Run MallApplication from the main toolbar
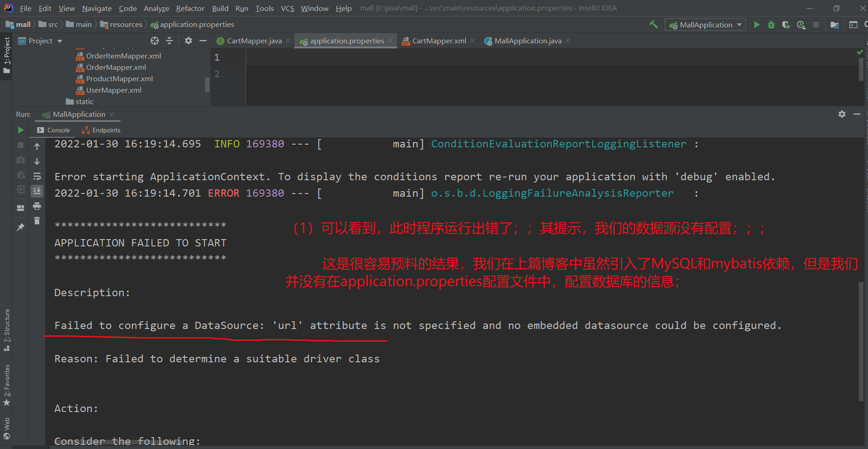The width and height of the screenshot is (868, 449). click(757, 25)
